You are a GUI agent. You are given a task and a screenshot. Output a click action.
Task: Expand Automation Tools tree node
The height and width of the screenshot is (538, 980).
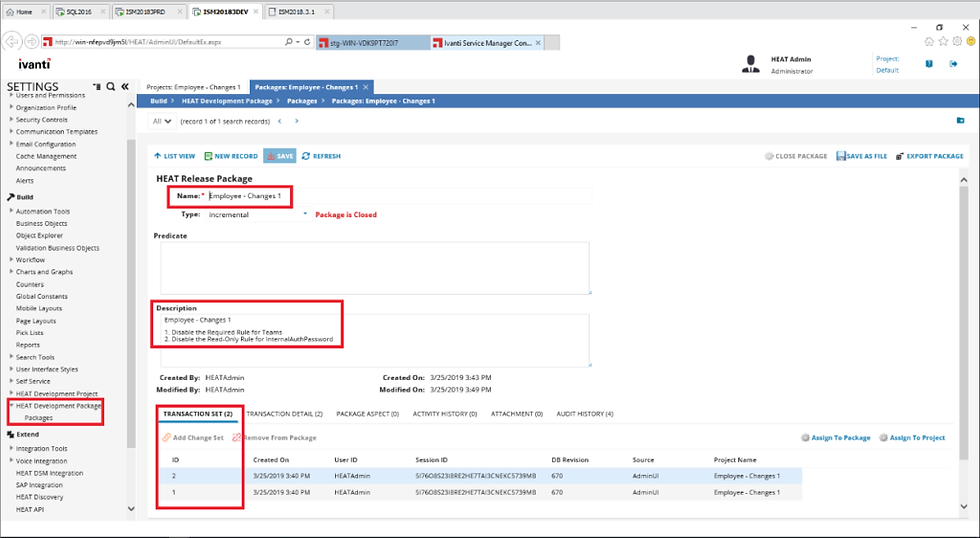coord(11,211)
